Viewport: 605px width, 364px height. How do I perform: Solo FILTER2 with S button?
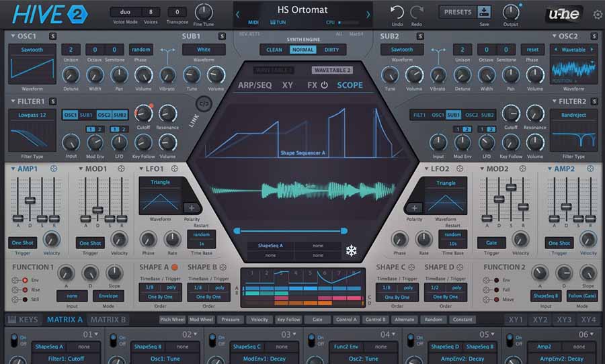(594, 101)
